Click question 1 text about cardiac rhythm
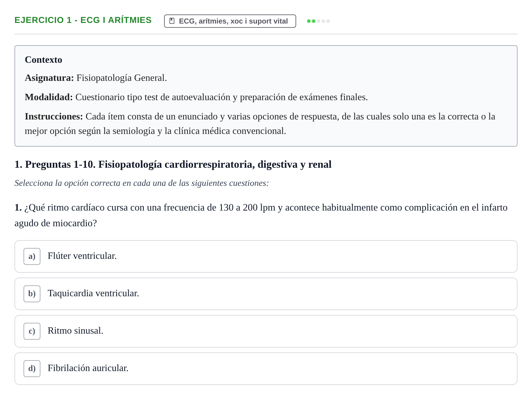The width and height of the screenshot is (532, 400). (x=261, y=215)
